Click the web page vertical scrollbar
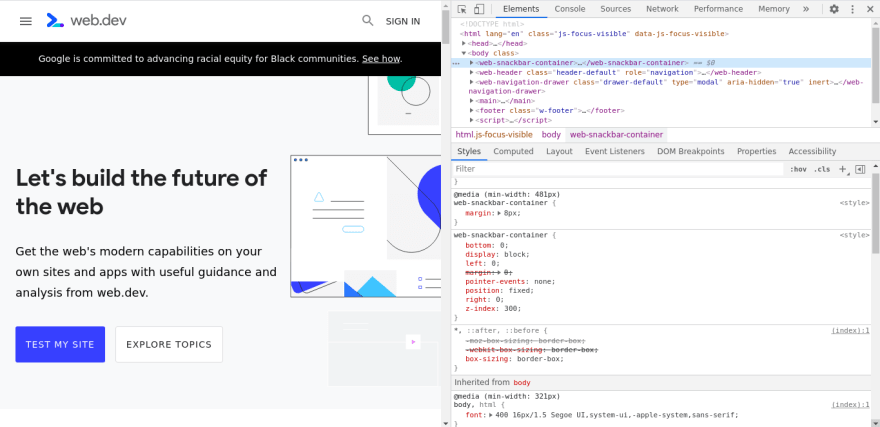Viewport: 880px width, 427px height. tap(446, 26)
